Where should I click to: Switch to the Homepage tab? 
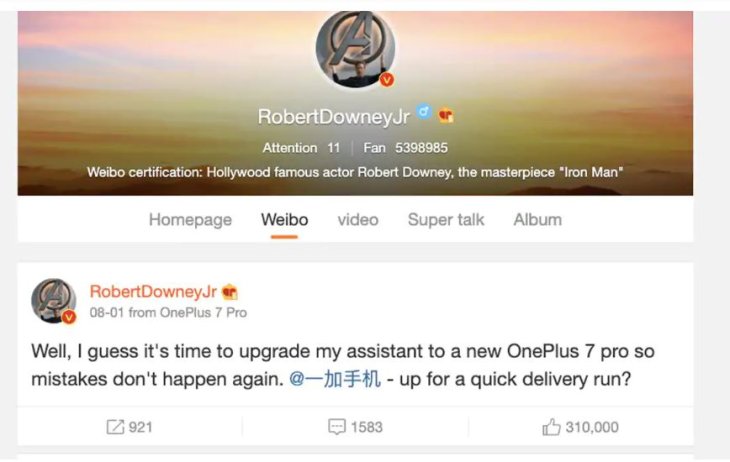[190, 219]
